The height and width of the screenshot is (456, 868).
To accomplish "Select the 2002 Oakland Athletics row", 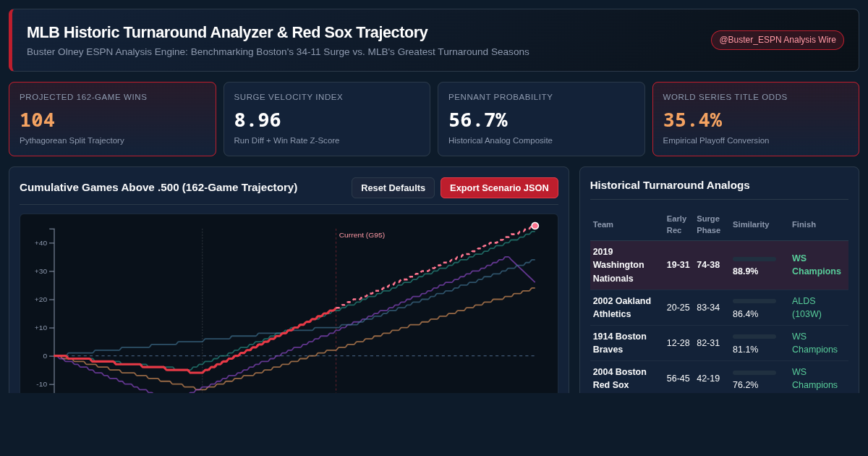I will 719,308.
